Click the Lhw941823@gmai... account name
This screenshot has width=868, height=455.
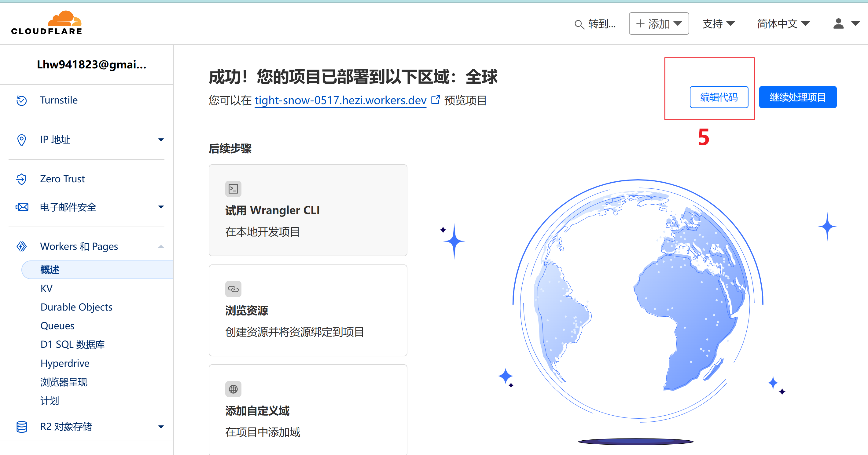[x=91, y=64]
